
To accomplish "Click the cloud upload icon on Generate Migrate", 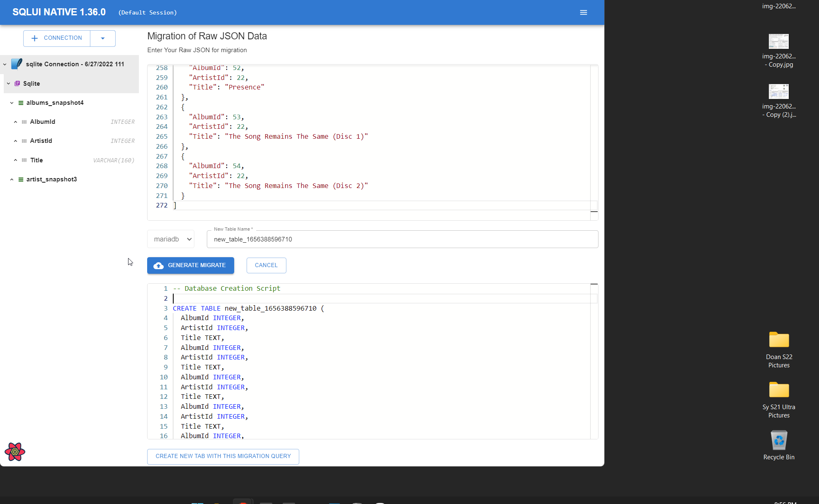I will click(158, 265).
